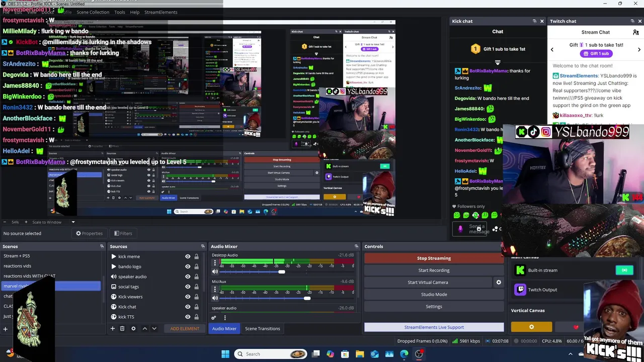Remove selected source with the trash icon

(x=122, y=328)
